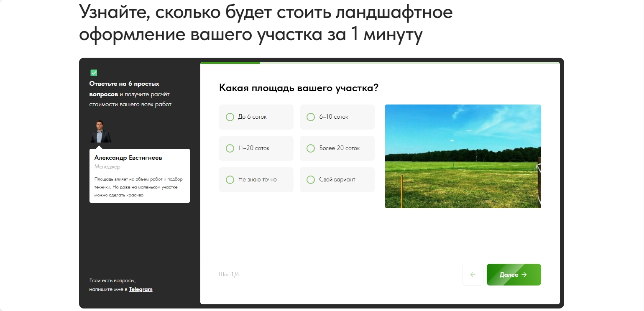The image size is (644, 311).
Task: Click the Александр Евстигнеев manager name card
Action: pos(140,176)
